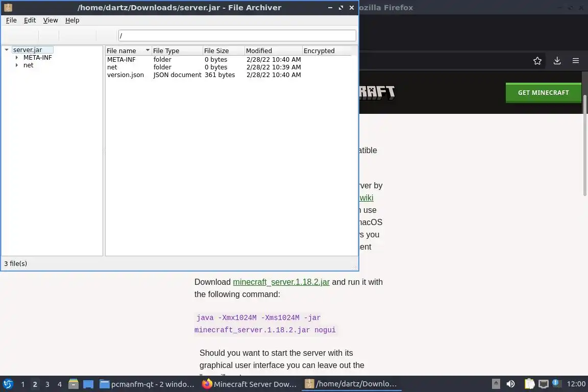The image size is (588, 392).
Task: Click the archive path input field
Action: pos(237,36)
